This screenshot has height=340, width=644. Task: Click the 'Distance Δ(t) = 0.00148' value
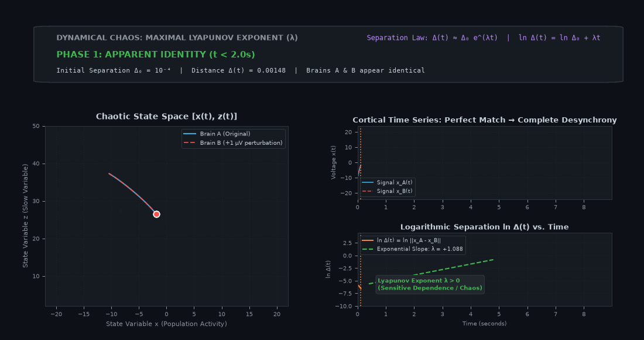[x=238, y=70]
